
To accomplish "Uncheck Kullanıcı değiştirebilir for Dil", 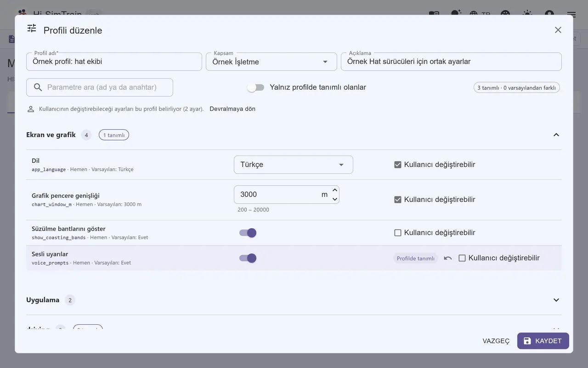I will pyautogui.click(x=398, y=165).
